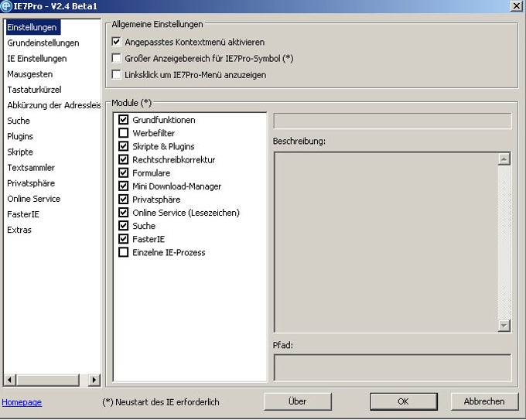
Task: Click the IE7Pro title bar icon
Action: (x=6, y=6)
